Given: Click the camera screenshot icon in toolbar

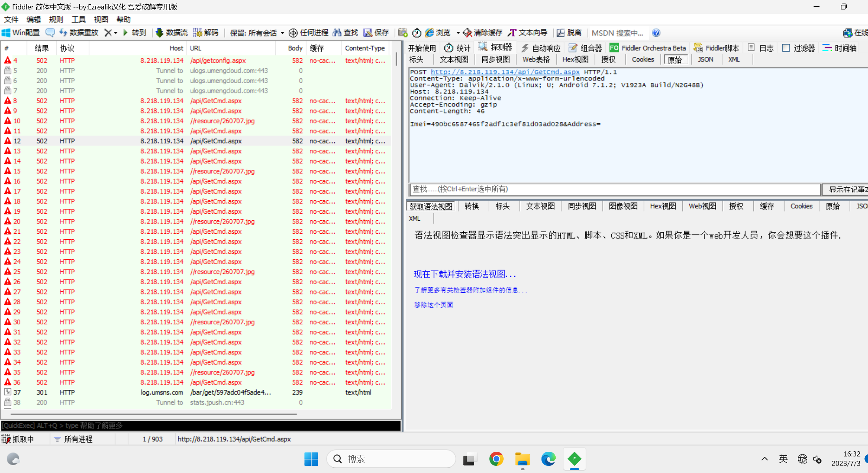Looking at the screenshot, I should (x=403, y=33).
